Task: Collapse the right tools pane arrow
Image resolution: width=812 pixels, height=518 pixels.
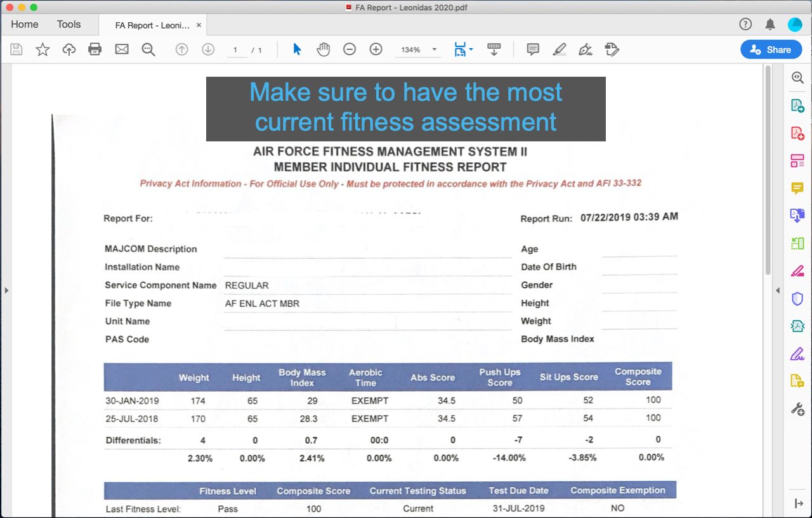Action: pyautogui.click(x=778, y=290)
